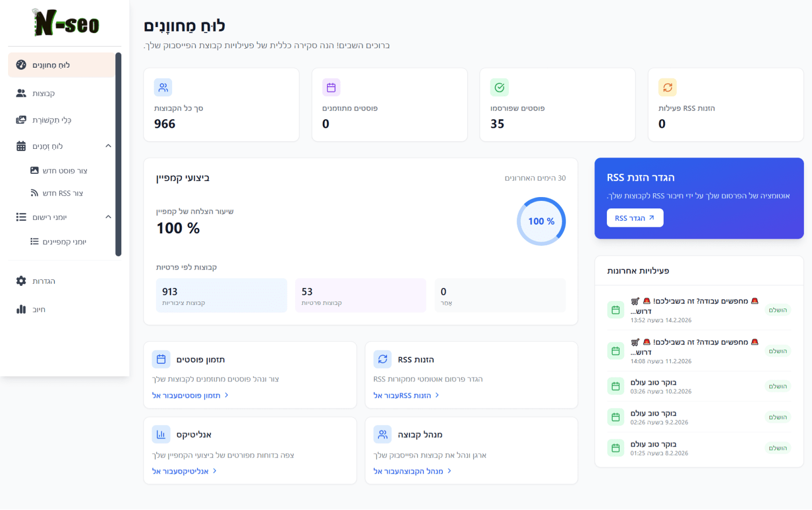Screen dimensions: 812x510
Task: Click the analytics bar chart card icon
Action: pos(161,434)
